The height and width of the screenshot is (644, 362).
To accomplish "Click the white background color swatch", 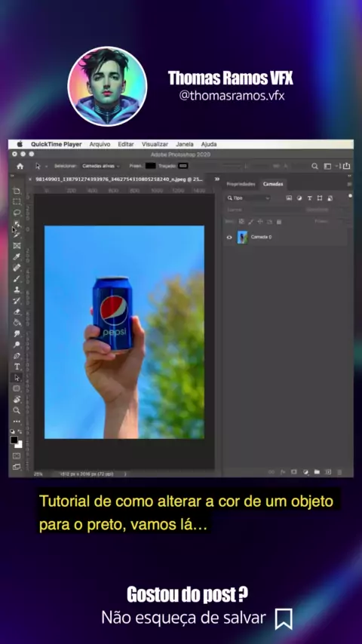I will click(19, 444).
